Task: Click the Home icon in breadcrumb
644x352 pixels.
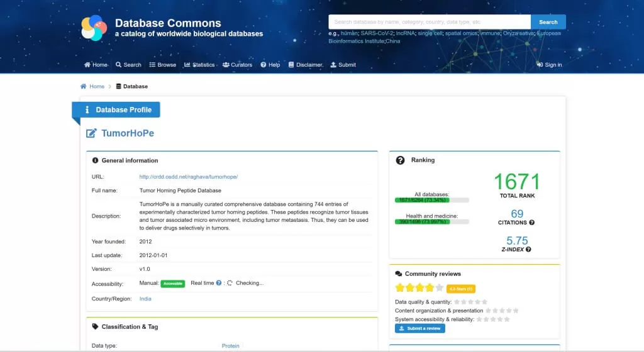Action: pos(84,86)
